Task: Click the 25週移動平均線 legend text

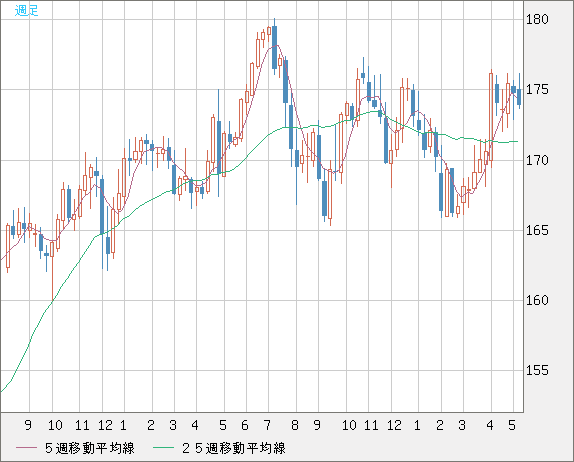Action: [x=234, y=448]
